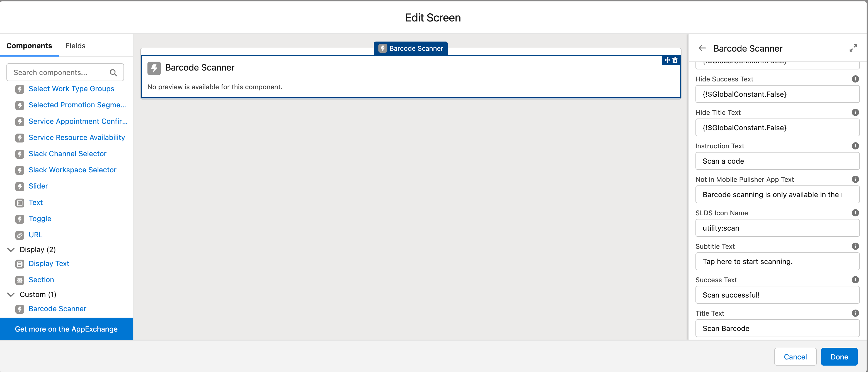Image resolution: width=868 pixels, height=372 pixels.
Task: Switch to the Fields tab
Action: 75,45
